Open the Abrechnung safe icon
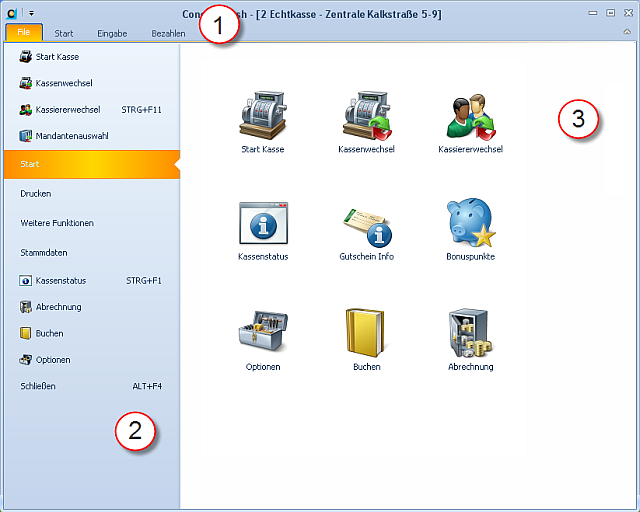This screenshot has height=512, width=640. click(x=470, y=333)
